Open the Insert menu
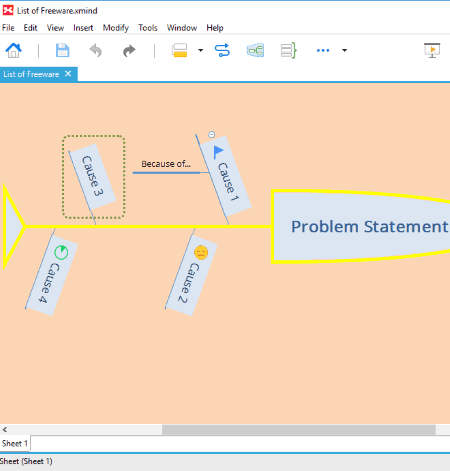This screenshot has height=471, width=450. pos(83,28)
